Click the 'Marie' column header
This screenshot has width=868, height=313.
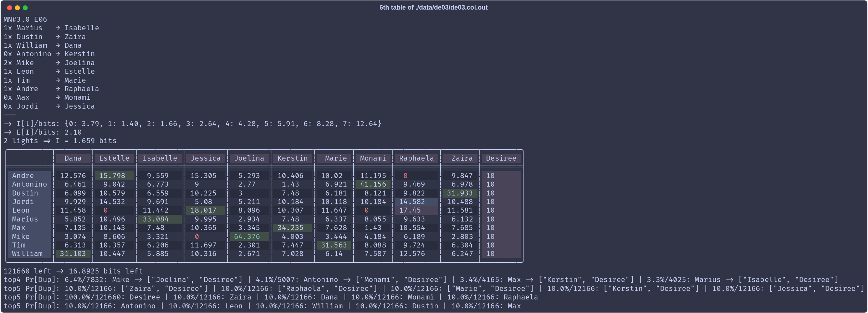pyautogui.click(x=334, y=158)
